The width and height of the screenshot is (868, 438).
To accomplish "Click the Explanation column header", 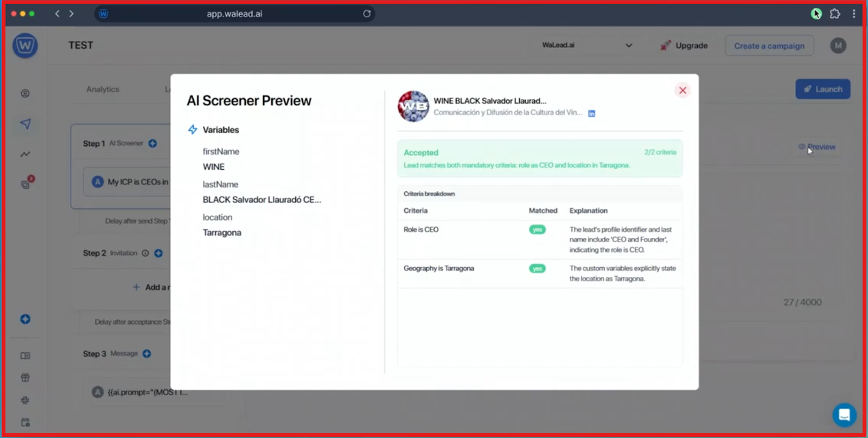I will [589, 211].
